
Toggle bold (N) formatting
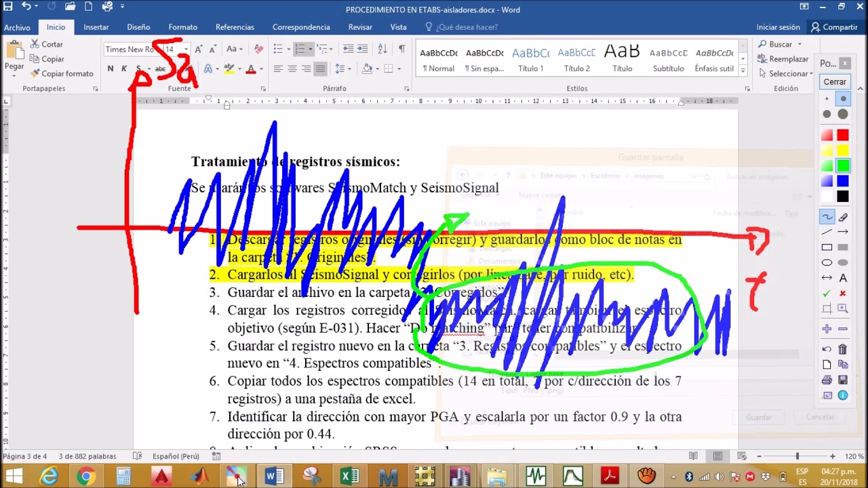111,68
